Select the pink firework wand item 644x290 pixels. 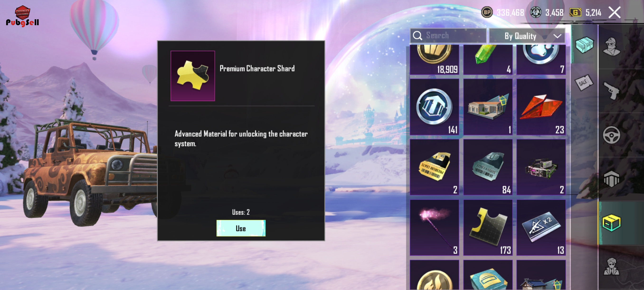tap(434, 227)
